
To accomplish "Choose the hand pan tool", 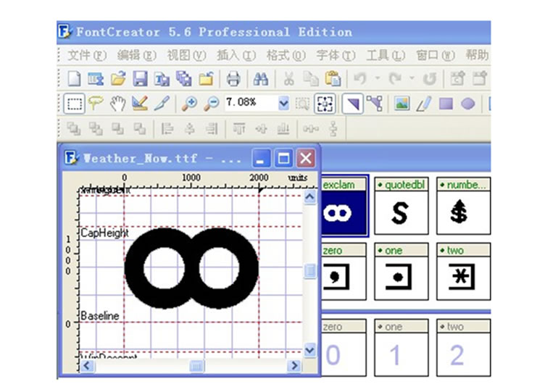I will coord(117,104).
